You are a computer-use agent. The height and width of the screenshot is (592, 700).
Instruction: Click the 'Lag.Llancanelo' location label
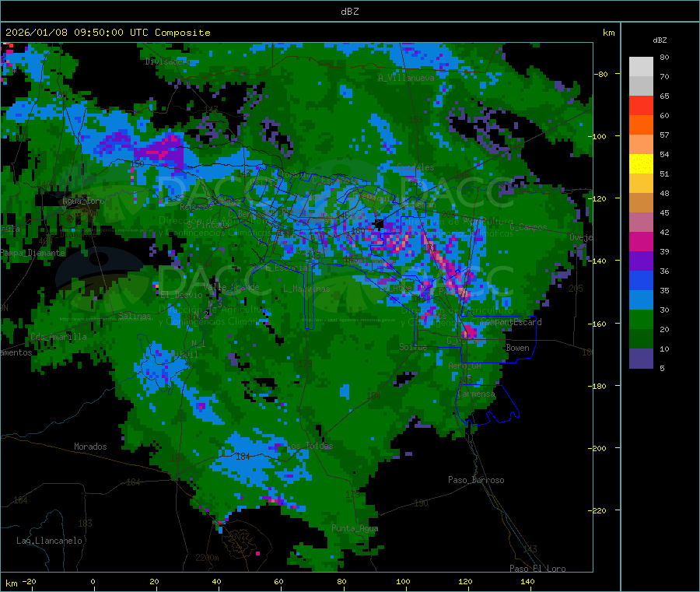pos(50,541)
